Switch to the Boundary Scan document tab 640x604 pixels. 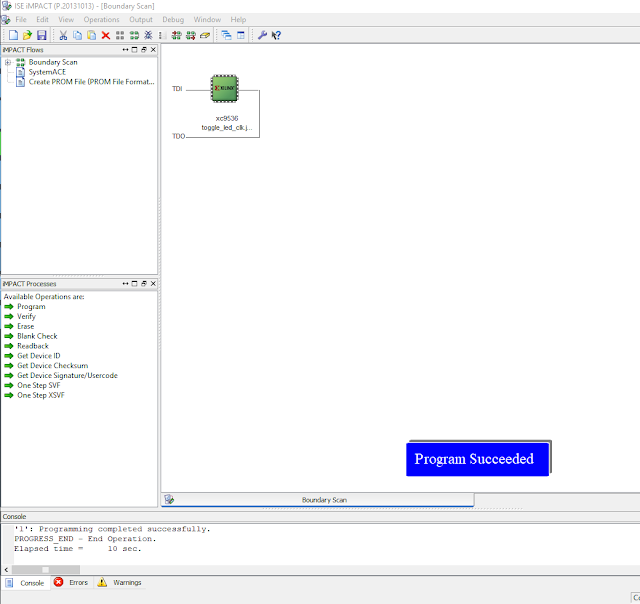(318, 500)
